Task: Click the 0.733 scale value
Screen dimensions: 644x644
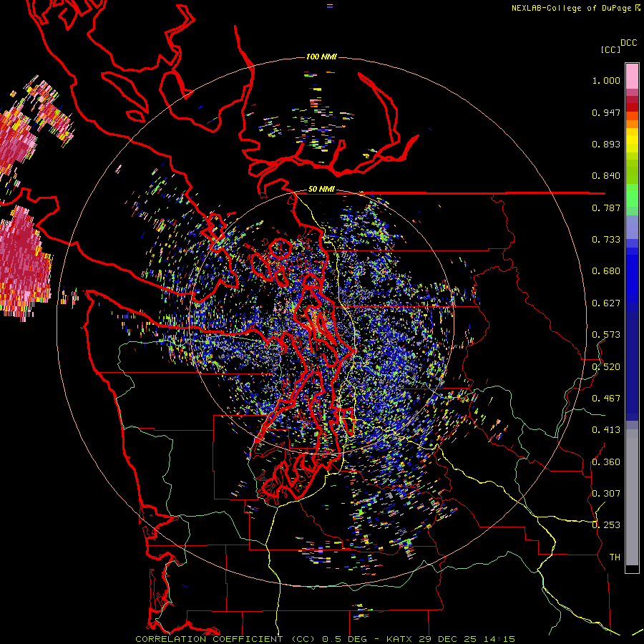Action: coord(606,240)
